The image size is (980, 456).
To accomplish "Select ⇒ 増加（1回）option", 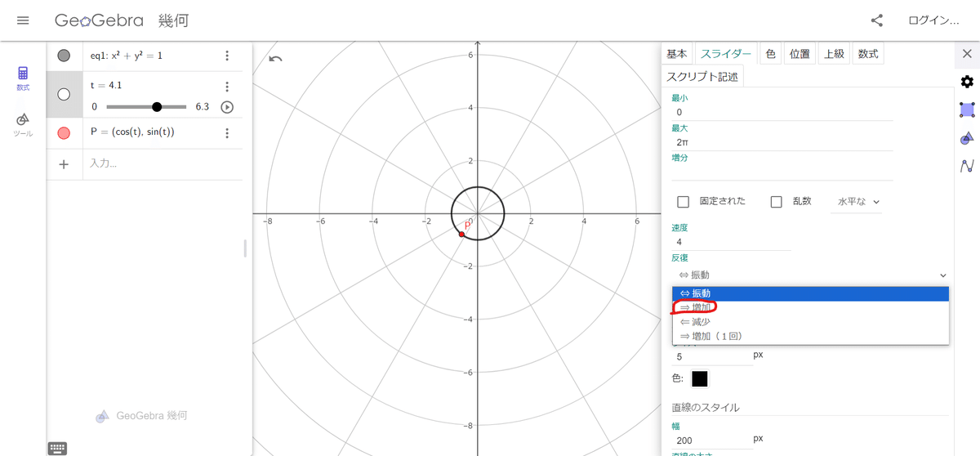I will (810, 336).
